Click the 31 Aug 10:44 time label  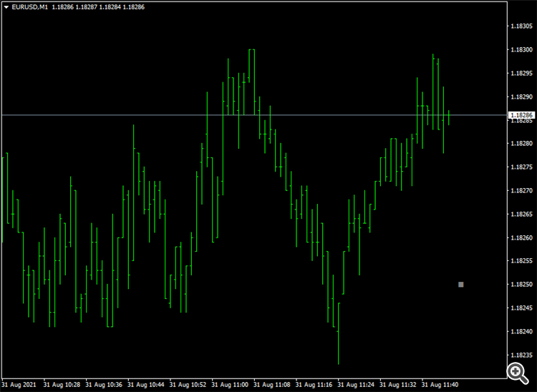point(146,385)
